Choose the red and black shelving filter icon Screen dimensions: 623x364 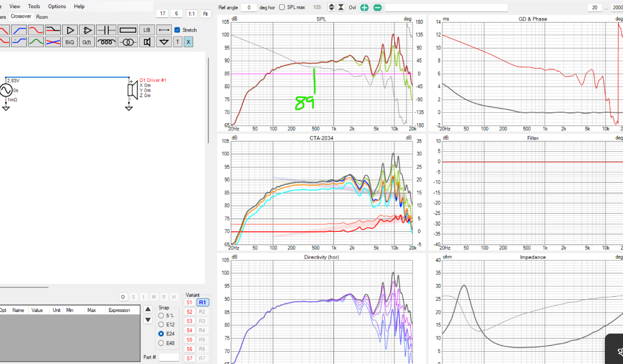(x=53, y=30)
